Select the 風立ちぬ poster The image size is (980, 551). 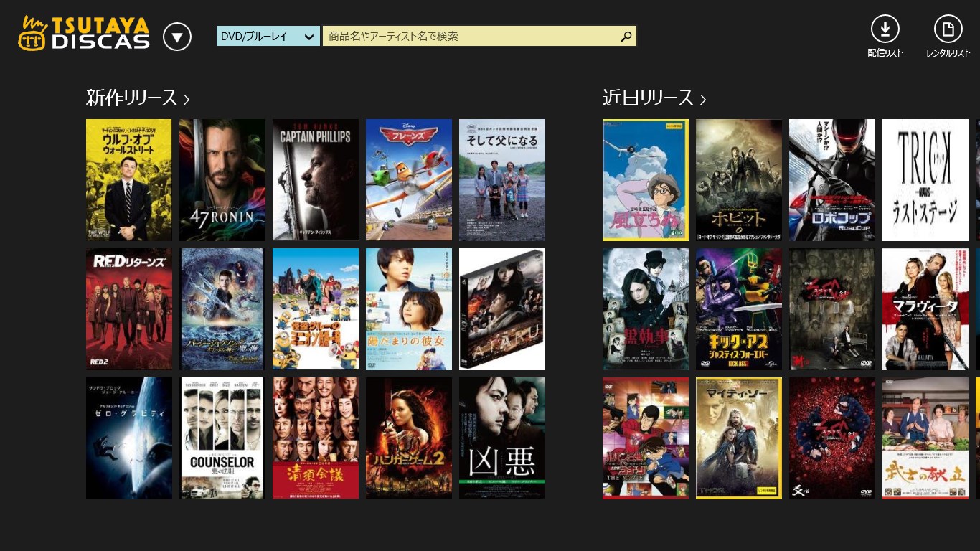[646, 180]
